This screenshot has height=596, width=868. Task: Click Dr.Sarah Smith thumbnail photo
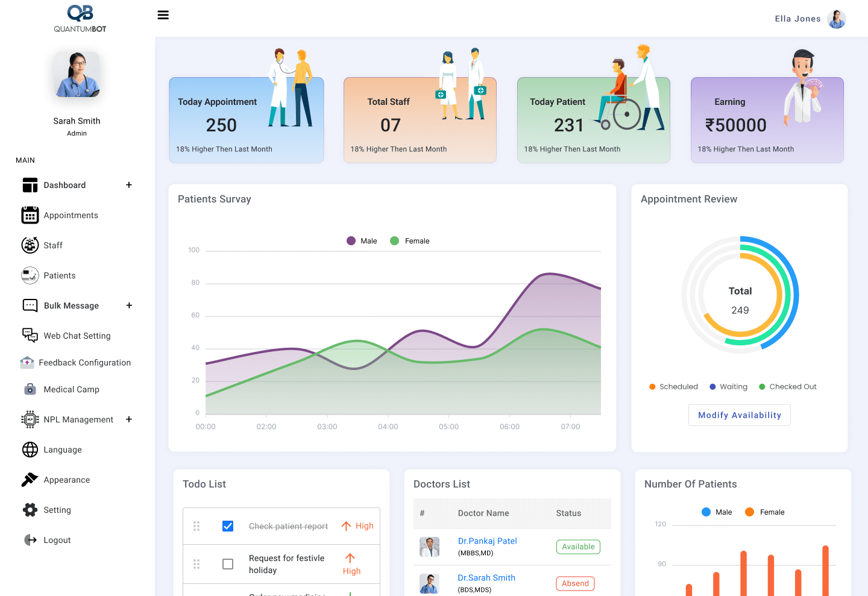tap(430, 583)
